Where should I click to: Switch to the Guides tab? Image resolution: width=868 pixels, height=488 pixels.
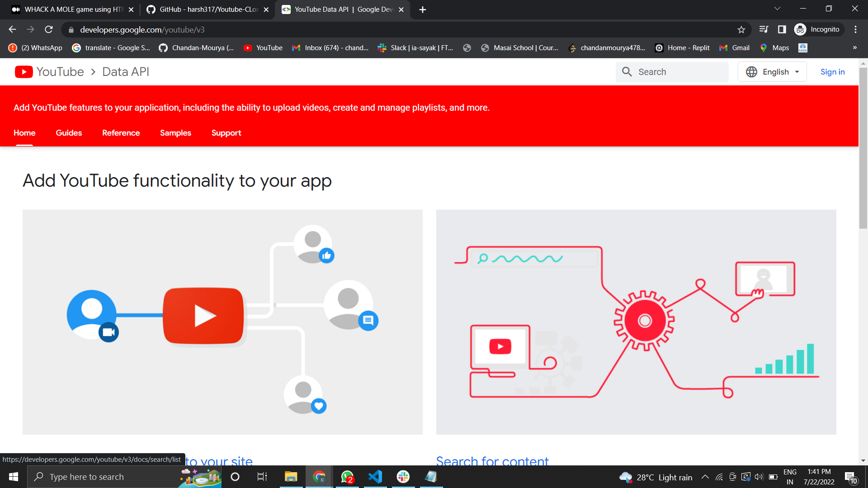69,133
